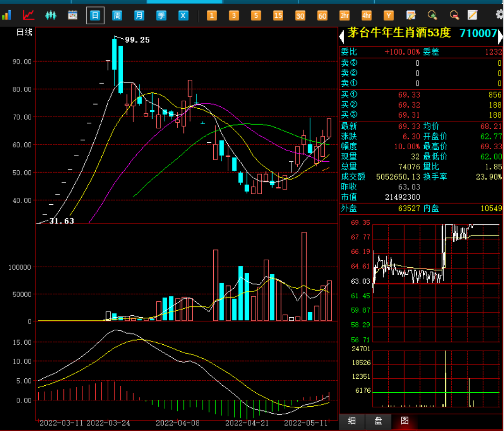Select the 4hr interval button

point(366,15)
